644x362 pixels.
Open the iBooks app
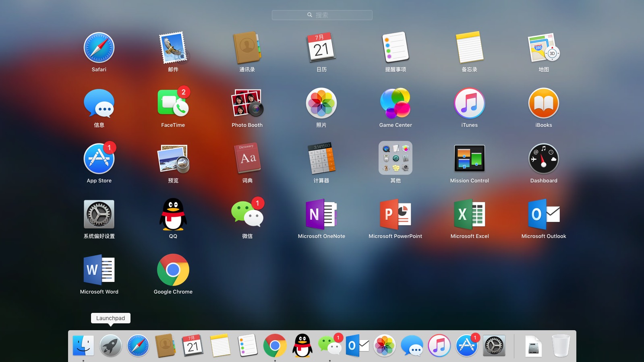[544, 103]
